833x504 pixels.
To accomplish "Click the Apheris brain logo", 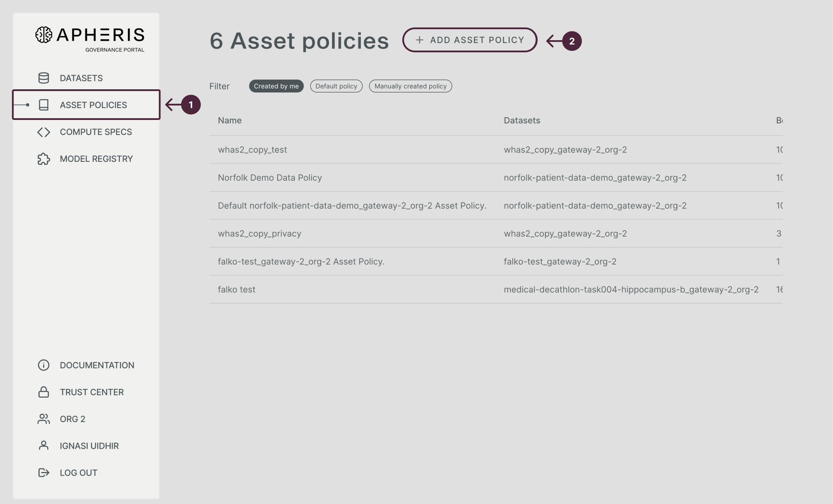I will pyautogui.click(x=44, y=35).
